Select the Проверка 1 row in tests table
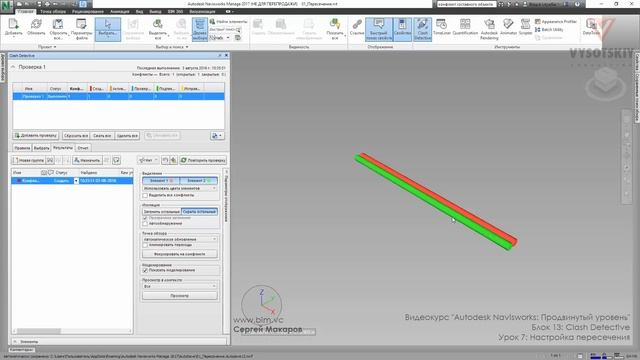This screenshot has height=360, width=640. click(x=118, y=96)
